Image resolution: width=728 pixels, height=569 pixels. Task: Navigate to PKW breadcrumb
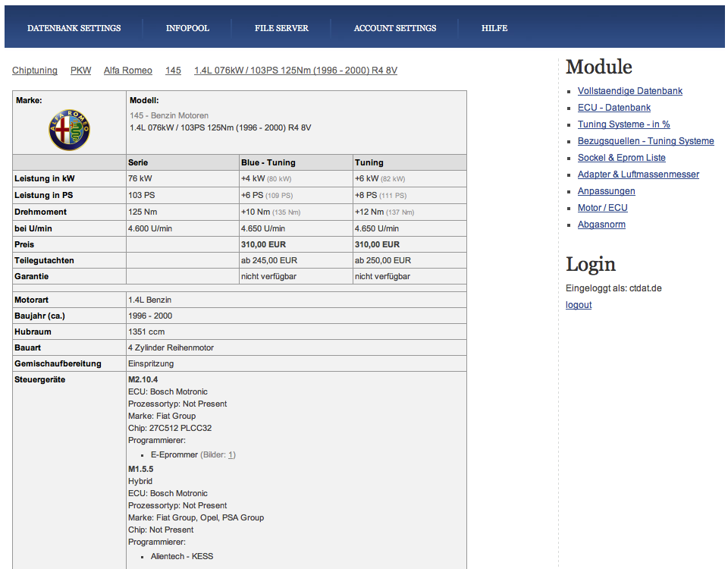point(81,70)
